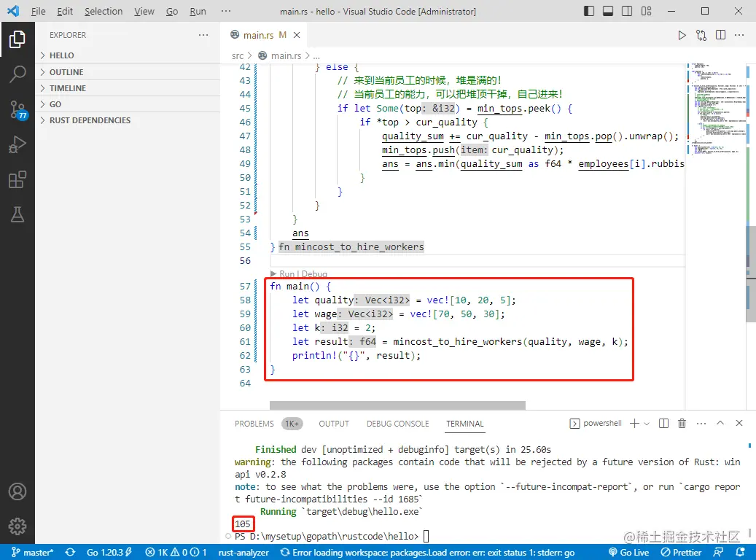Open the Manage gear icon
This screenshot has width=756, height=560.
coord(17,526)
